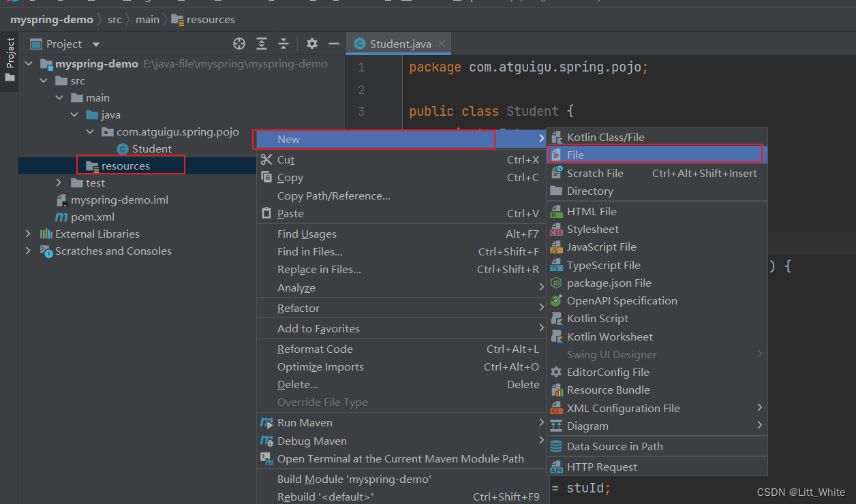This screenshot has width=856, height=504.
Task: Select myspring-demo.iml file
Action: click(x=119, y=200)
